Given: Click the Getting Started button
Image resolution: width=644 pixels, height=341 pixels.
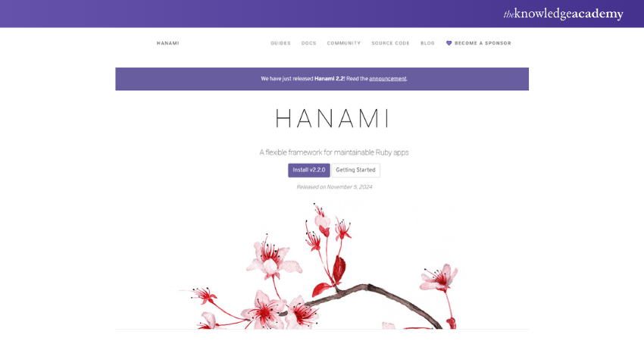Looking at the screenshot, I should 355,170.
